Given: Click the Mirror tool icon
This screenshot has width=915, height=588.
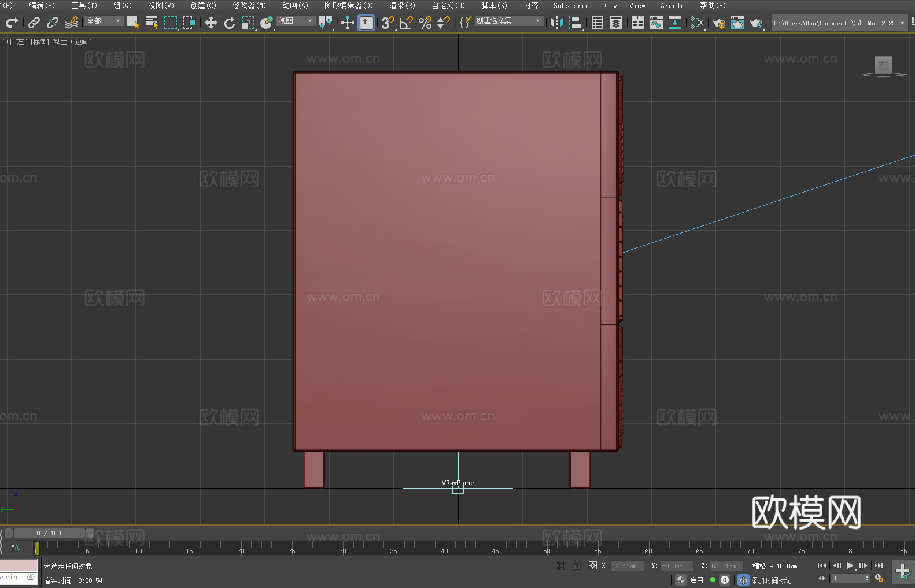Looking at the screenshot, I should tap(557, 23).
